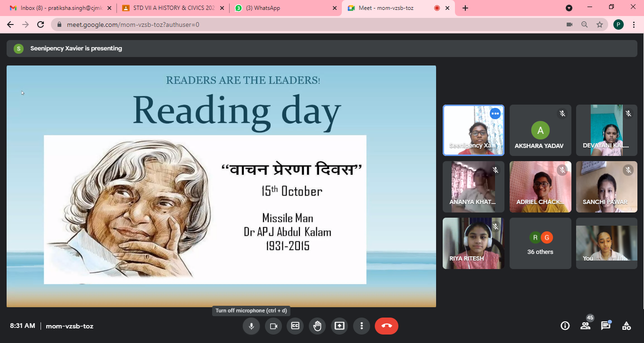Raise your hand in the meeting
Screen dimensions: 644x343
[317, 326]
